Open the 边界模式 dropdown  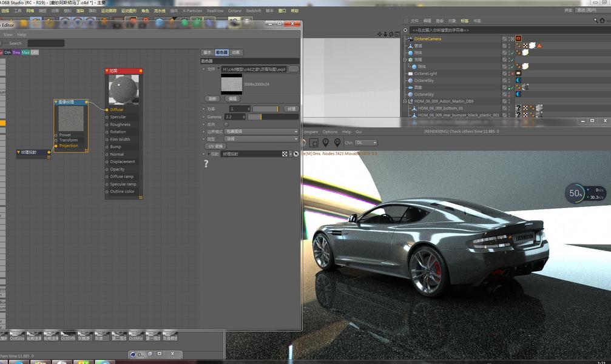[262, 132]
